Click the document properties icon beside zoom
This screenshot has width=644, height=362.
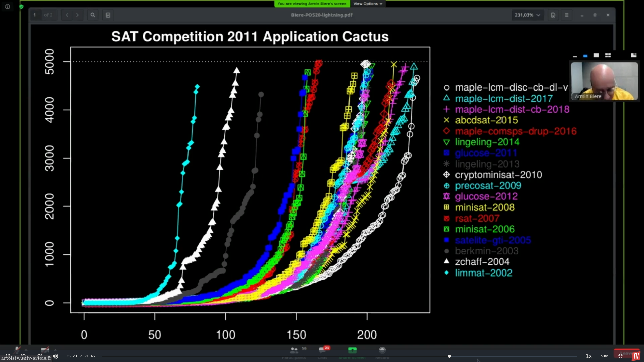tap(553, 15)
